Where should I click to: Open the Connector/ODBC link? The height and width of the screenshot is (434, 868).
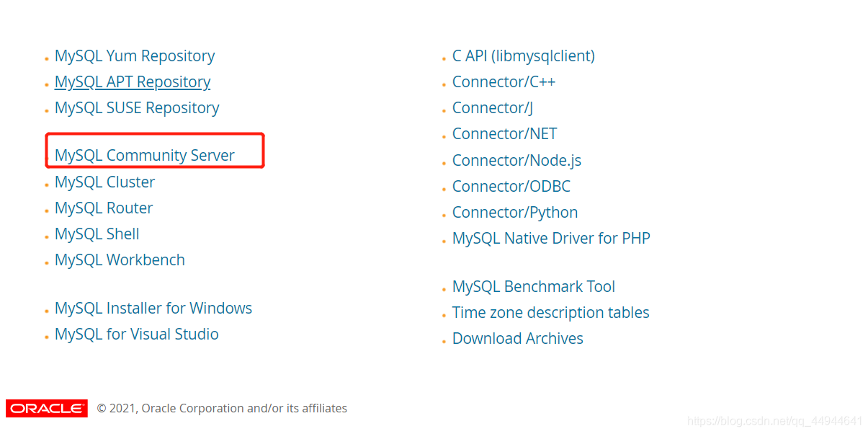pos(511,187)
